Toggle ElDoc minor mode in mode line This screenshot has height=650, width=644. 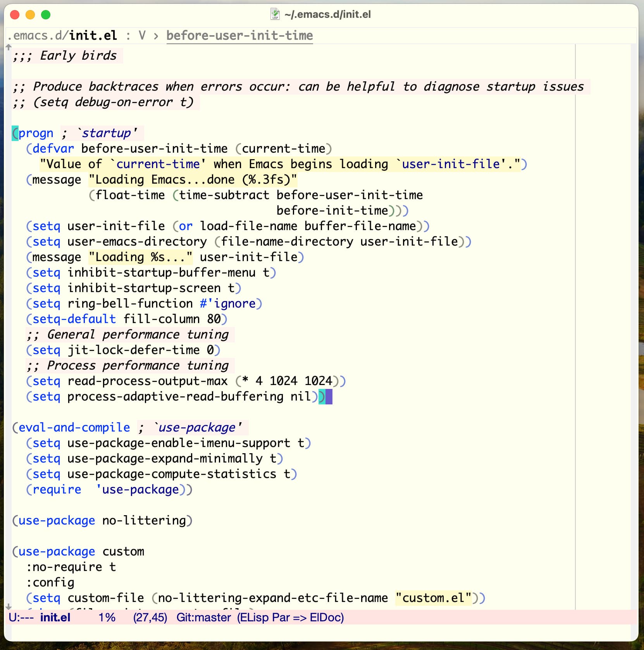(326, 617)
